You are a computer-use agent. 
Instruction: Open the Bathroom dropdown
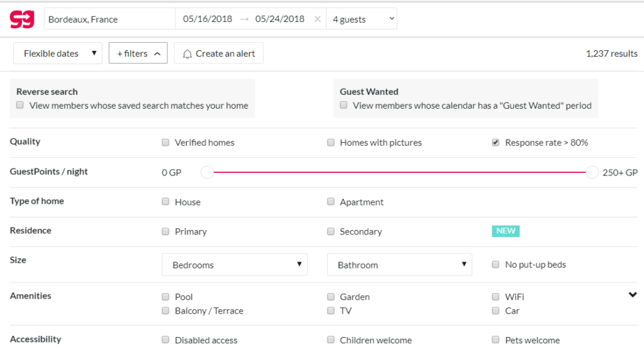(399, 265)
